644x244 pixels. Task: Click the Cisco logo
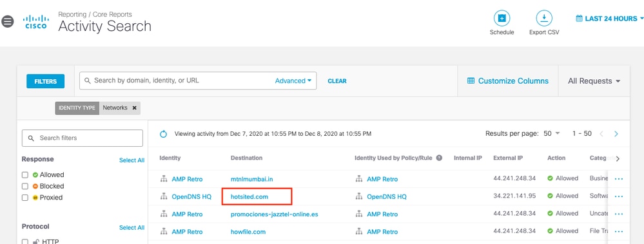click(36, 22)
